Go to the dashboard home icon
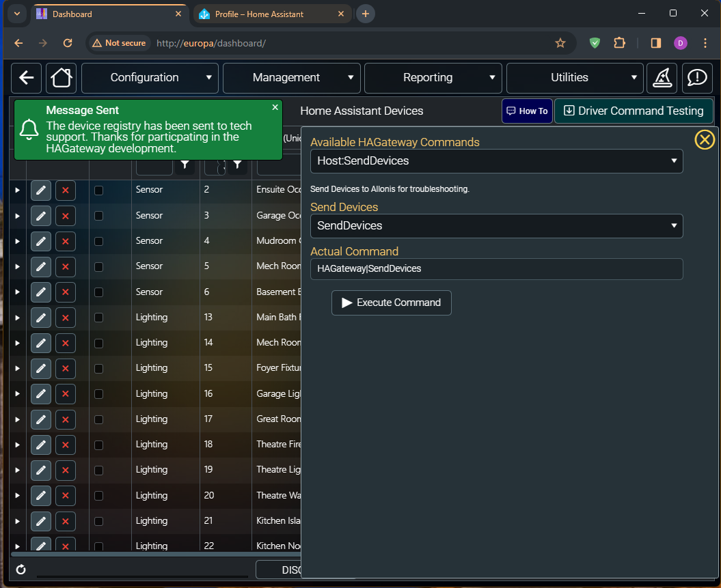This screenshot has width=721, height=588. pyautogui.click(x=61, y=78)
